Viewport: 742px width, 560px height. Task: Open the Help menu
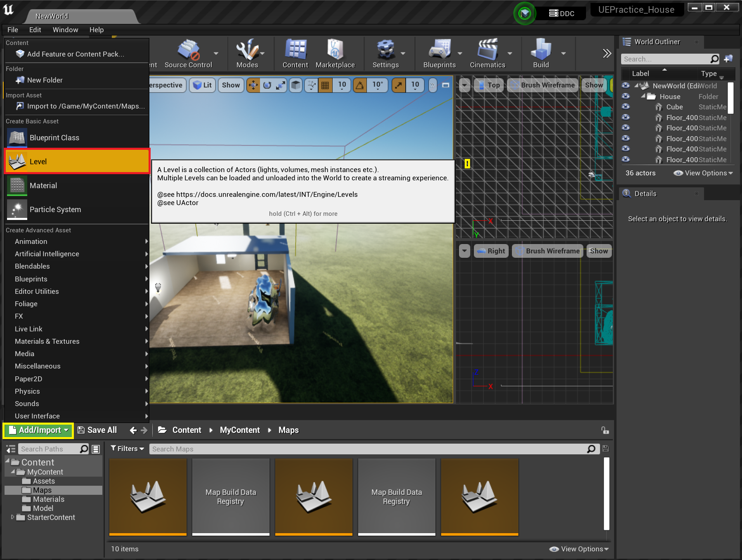(x=97, y=30)
